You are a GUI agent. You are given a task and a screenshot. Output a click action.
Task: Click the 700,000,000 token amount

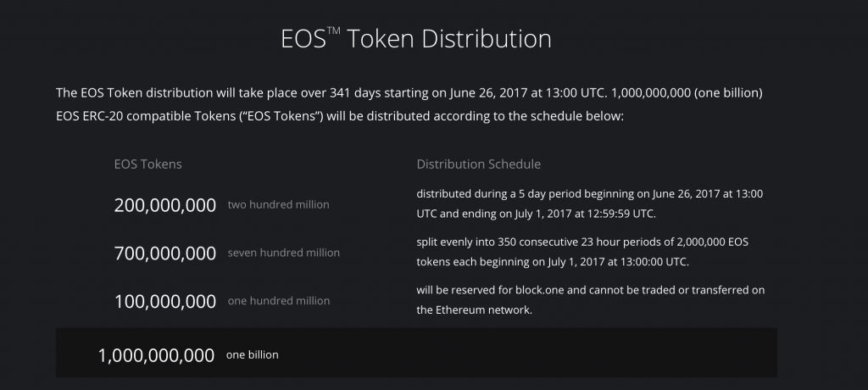pyautogui.click(x=165, y=253)
